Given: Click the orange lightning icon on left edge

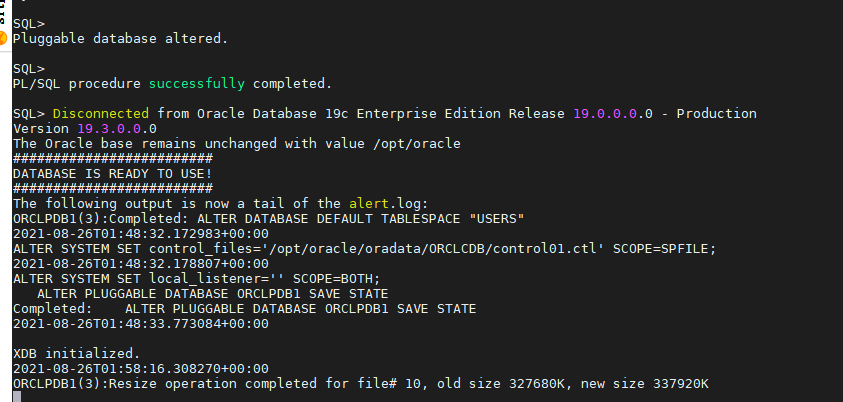Looking at the screenshot, I should point(3,38).
